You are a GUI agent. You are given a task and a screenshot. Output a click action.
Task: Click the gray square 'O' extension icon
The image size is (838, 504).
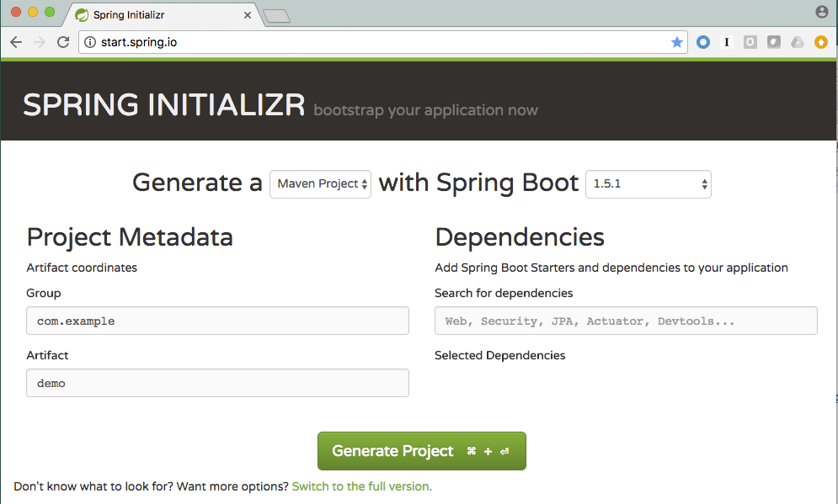pos(750,42)
